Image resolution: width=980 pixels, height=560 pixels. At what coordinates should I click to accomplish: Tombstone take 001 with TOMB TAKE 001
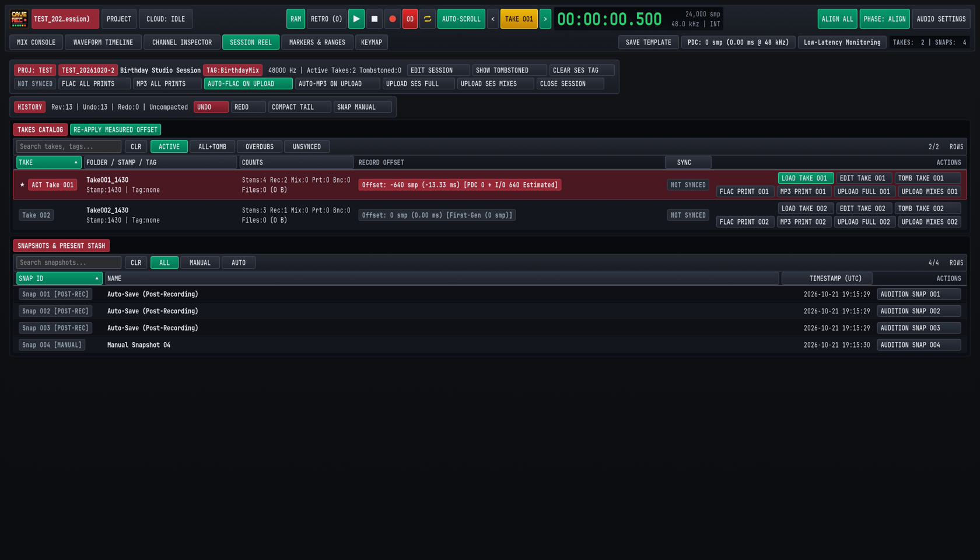(928, 178)
